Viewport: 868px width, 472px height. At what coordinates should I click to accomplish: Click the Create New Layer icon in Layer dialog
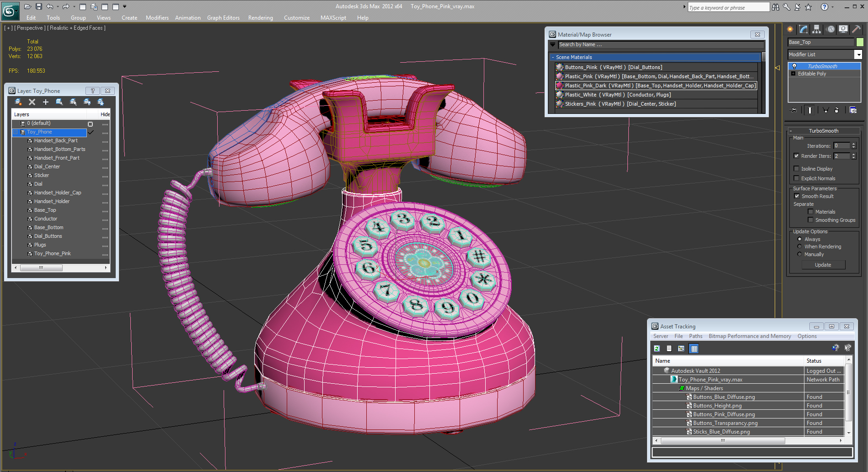tap(18, 102)
